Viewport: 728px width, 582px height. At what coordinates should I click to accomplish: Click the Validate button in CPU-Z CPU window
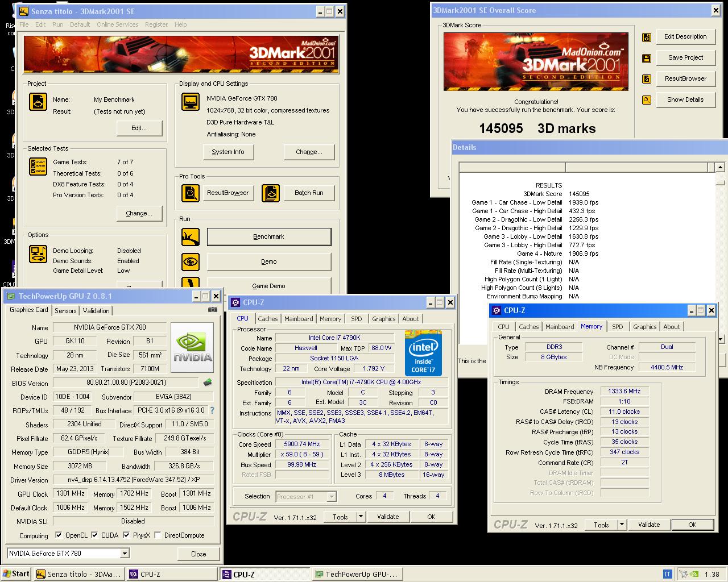(388, 517)
